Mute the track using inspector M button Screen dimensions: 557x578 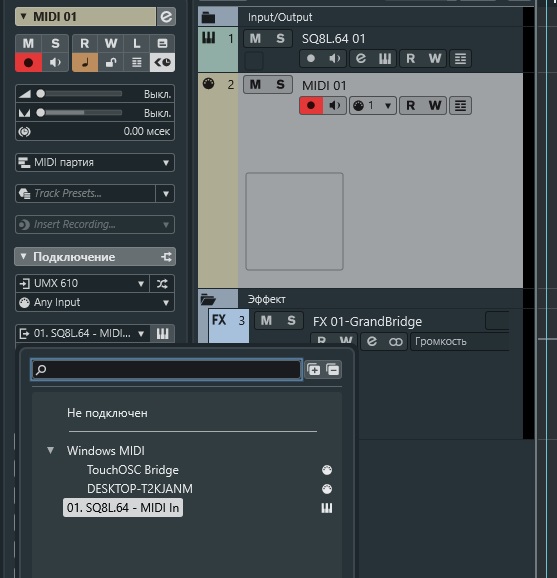[28, 43]
